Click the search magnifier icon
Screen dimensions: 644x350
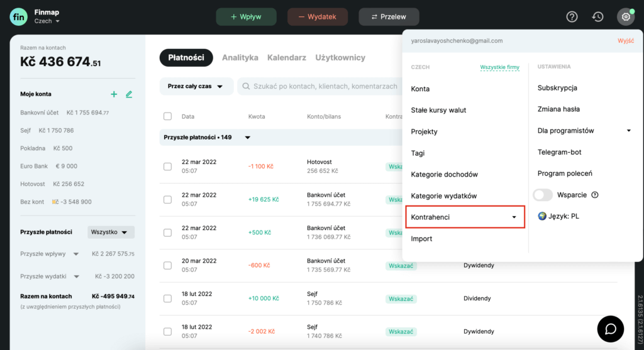pos(246,86)
